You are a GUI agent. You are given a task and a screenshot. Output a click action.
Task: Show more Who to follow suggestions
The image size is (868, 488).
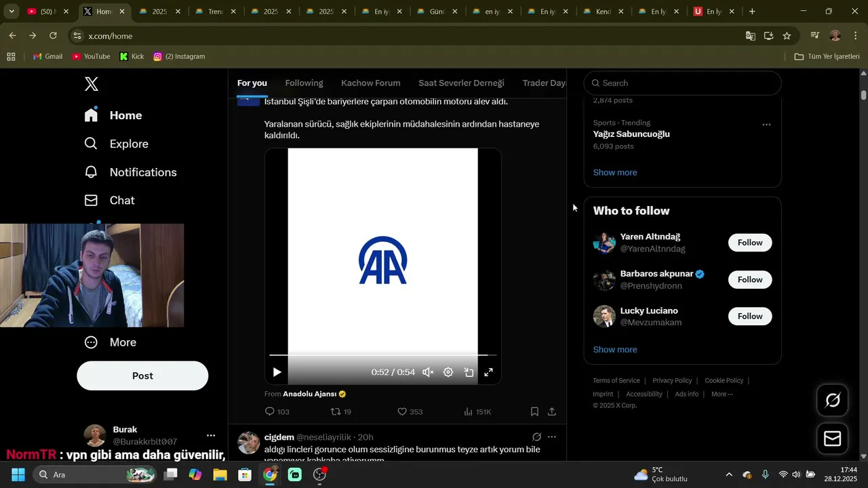click(615, 350)
